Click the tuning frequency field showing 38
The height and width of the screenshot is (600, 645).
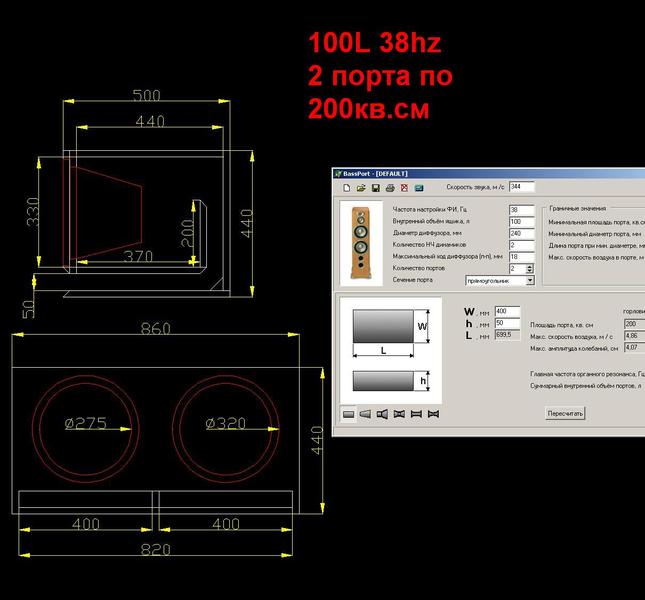(x=521, y=210)
